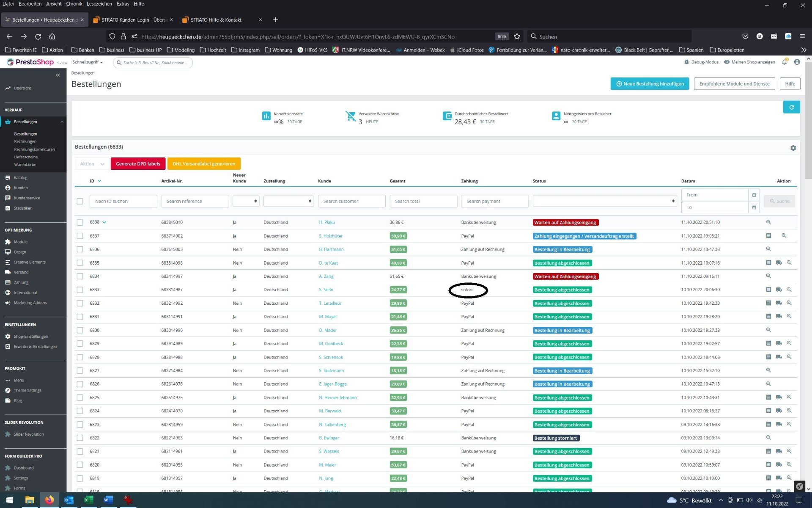Collapse the sidebar with double-chevron icon
The image size is (812, 508).
[58, 75]
